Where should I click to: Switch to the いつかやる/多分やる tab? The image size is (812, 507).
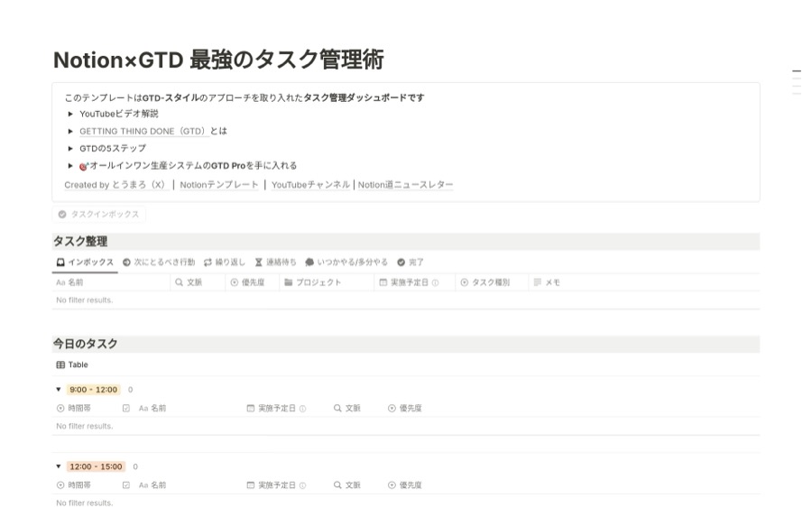pyautogui.click(x=346, y=263)
